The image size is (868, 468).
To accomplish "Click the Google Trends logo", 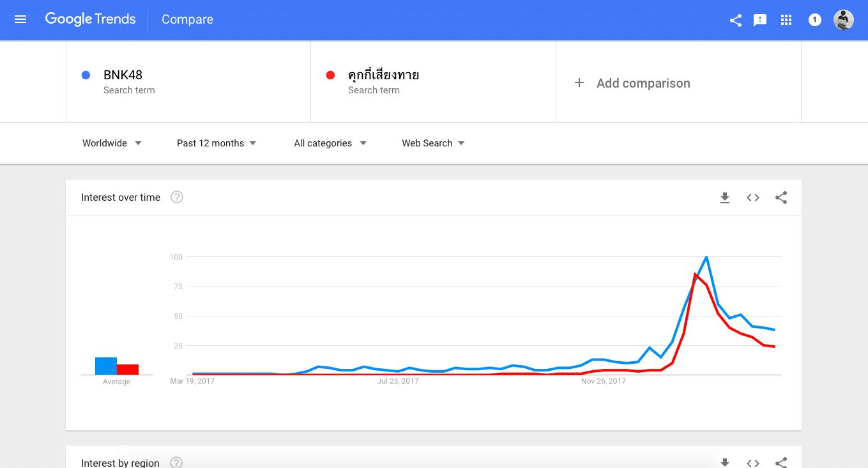I will [x=91, y=20].
